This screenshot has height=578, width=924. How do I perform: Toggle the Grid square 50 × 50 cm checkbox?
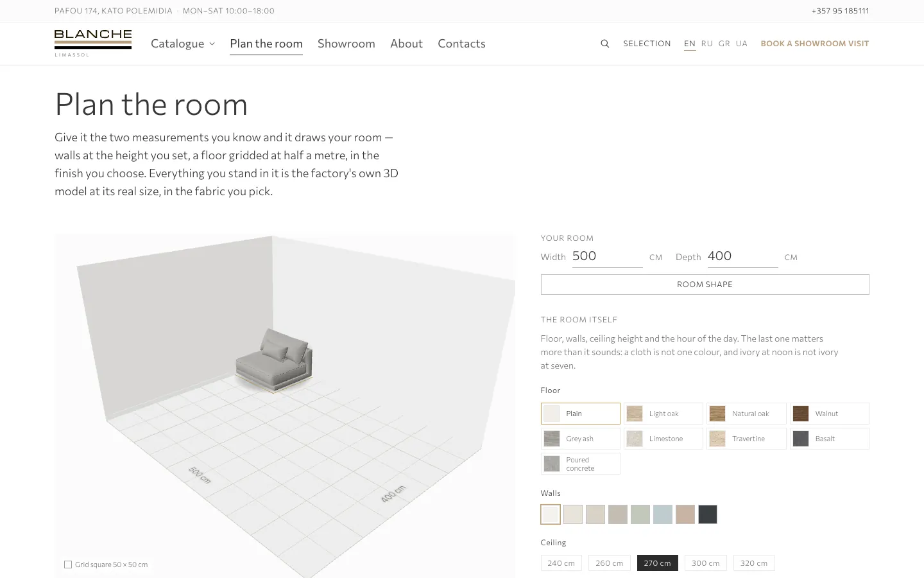(68, 565)
